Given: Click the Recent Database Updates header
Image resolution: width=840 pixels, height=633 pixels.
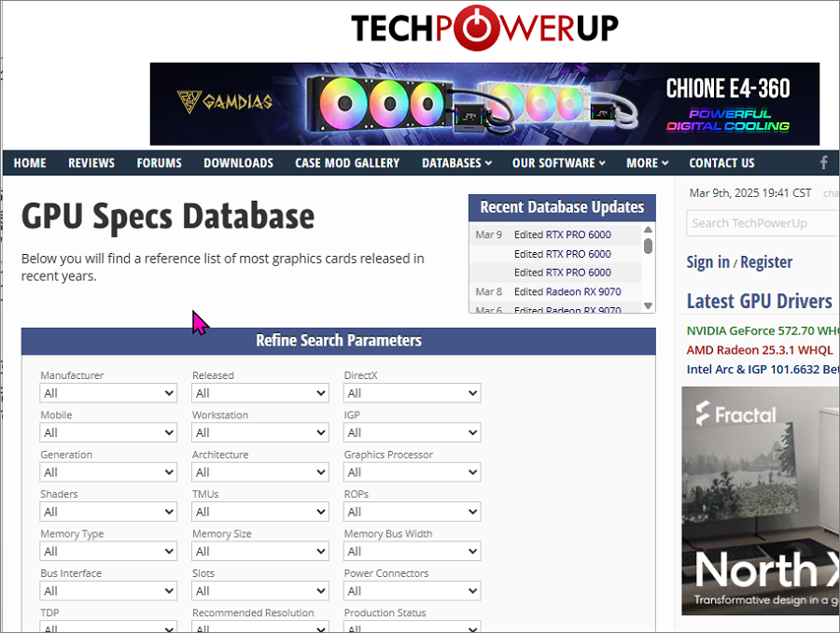Looking at the screenshot, I should click(562, 207).
